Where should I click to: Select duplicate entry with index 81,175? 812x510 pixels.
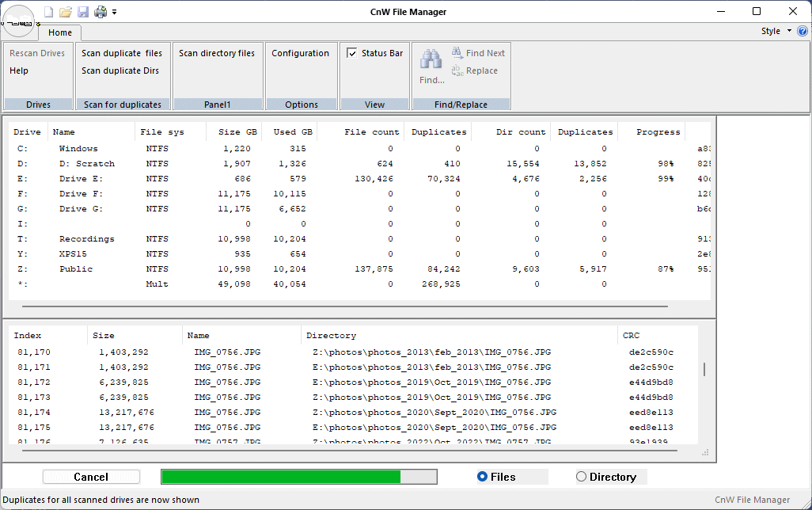354,428
